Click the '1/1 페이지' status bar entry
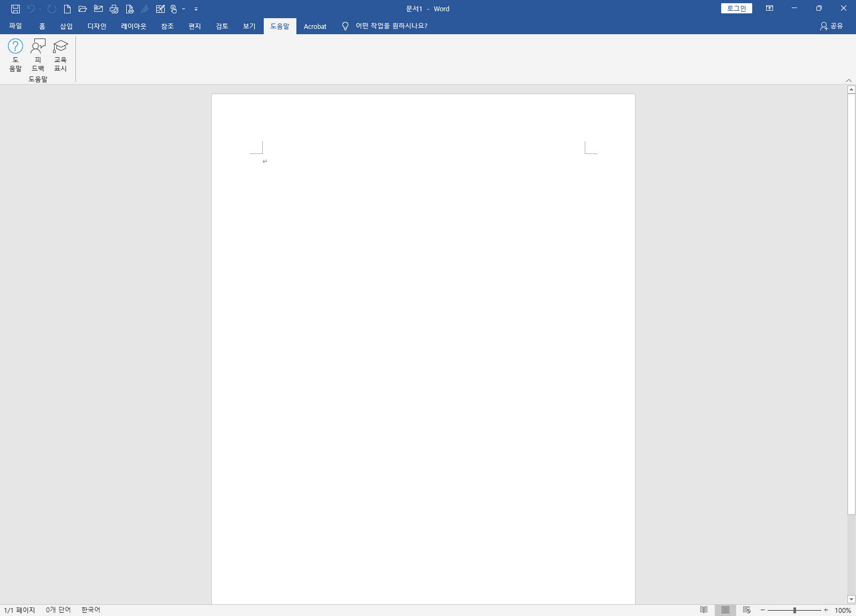856x616 pixels. point(19,610)
